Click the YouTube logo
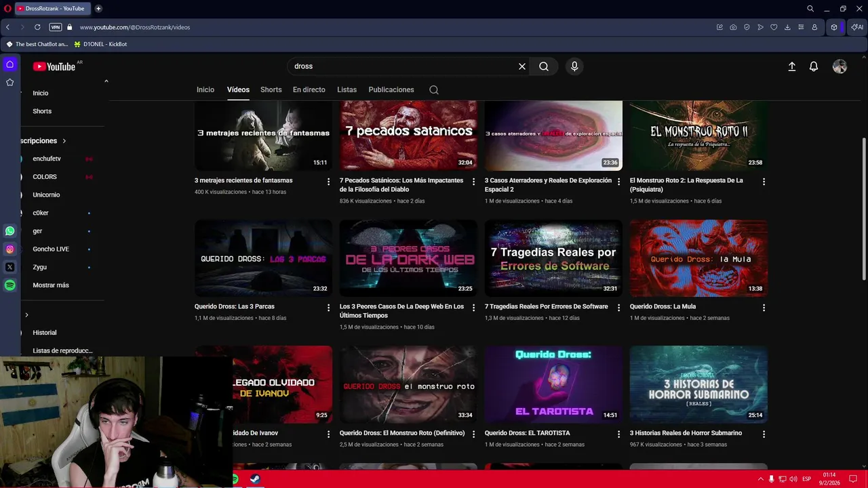The image size is (868, 488). (x=54, y=66)
